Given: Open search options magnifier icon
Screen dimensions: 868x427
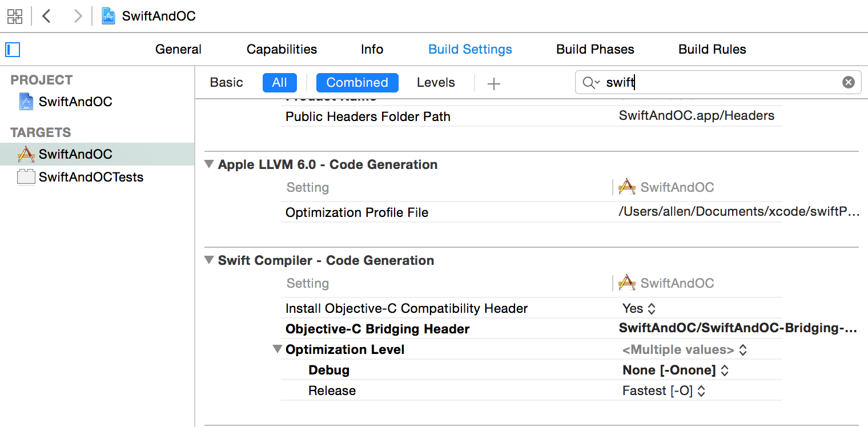Looking at the screenshot, I should pos(590,83).
